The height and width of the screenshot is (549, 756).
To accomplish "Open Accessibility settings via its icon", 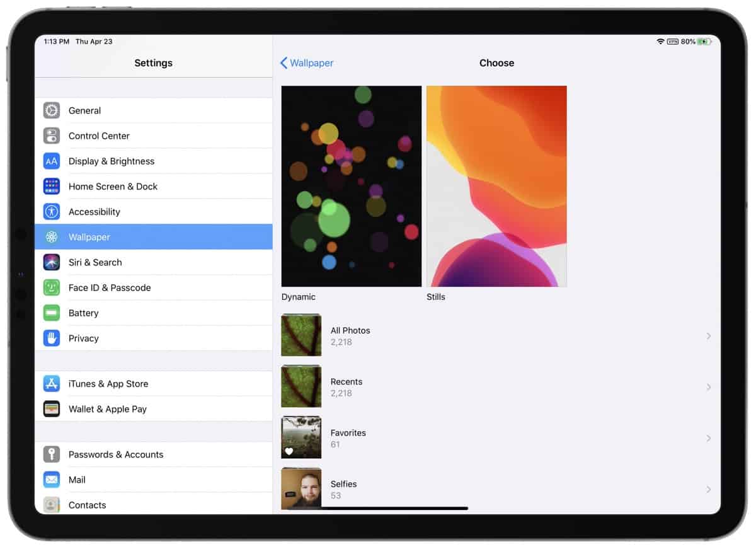I will click(52, 211).
